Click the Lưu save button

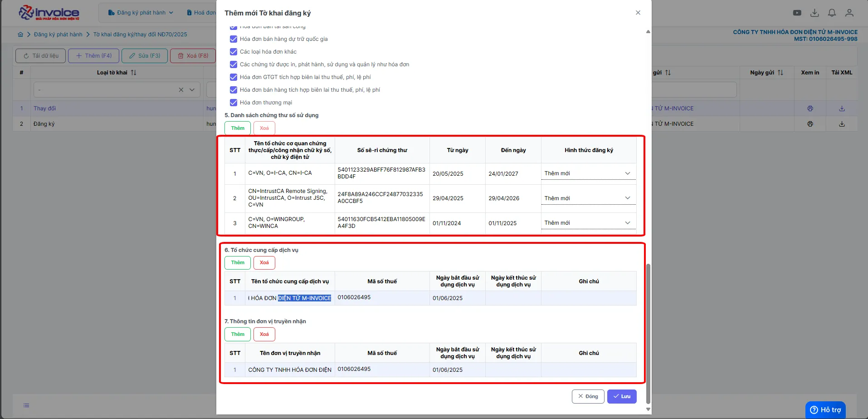point(622,396)
